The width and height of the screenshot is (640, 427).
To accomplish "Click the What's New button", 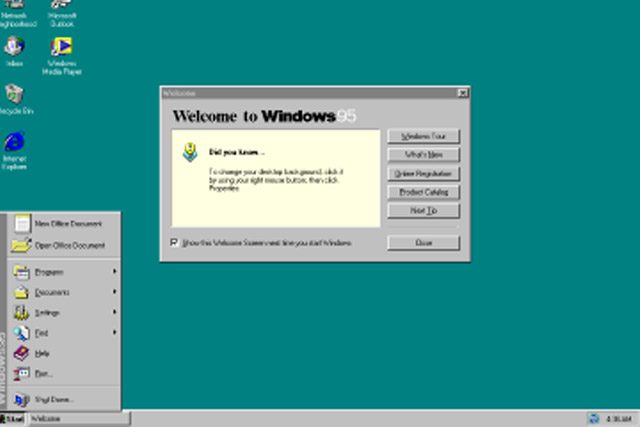I will coord(423,155).
